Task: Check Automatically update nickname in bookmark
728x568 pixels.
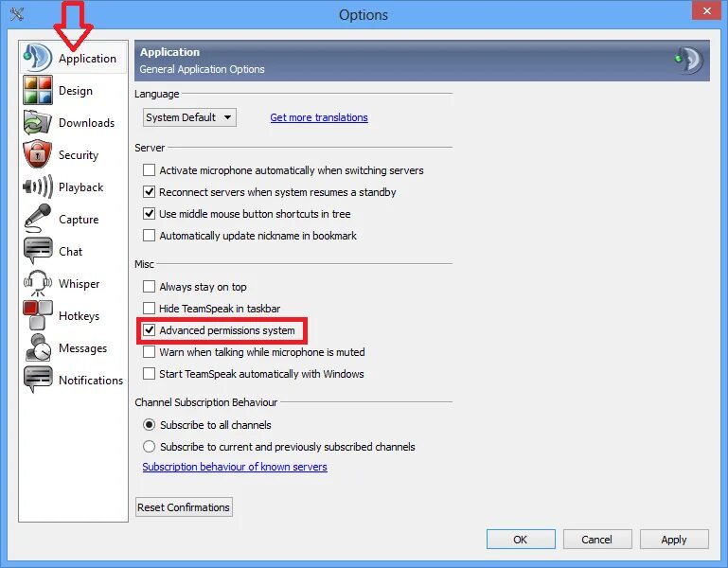Action: pyautogui.click(x=149, y=236)
